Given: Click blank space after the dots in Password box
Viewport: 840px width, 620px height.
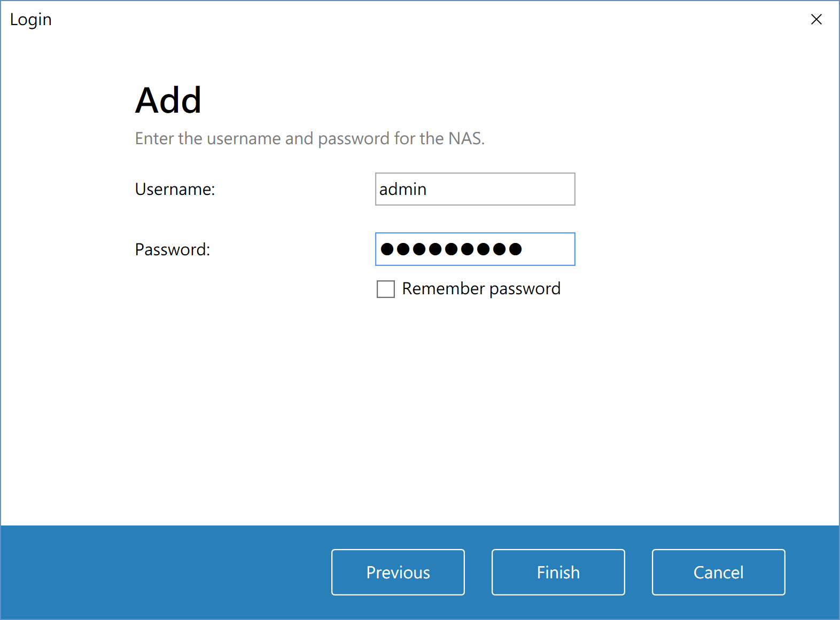Looking at the screenshot, I should [548, 249].
